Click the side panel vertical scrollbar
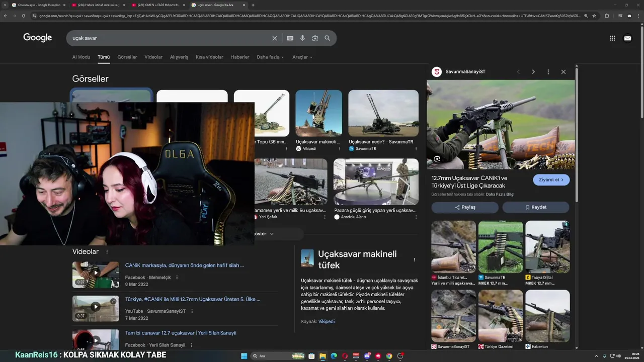The image size is (644, 362). (x=576, y=136)
